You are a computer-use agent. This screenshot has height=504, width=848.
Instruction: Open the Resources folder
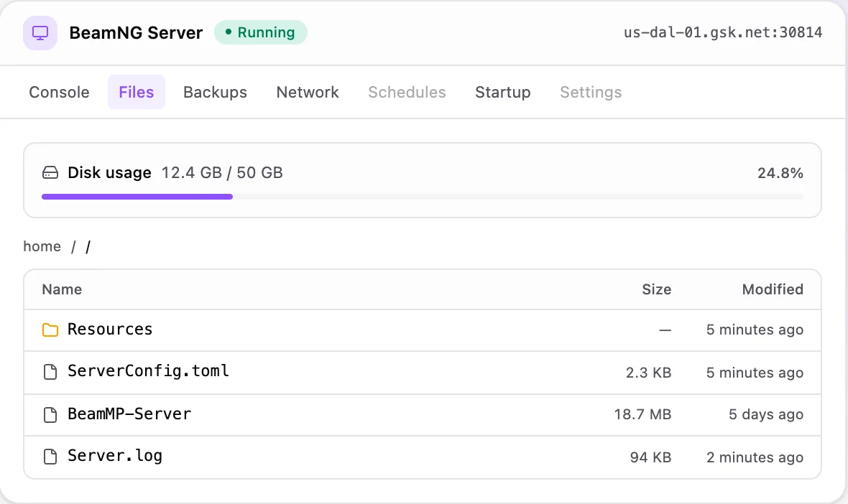[x=111, y=330]
